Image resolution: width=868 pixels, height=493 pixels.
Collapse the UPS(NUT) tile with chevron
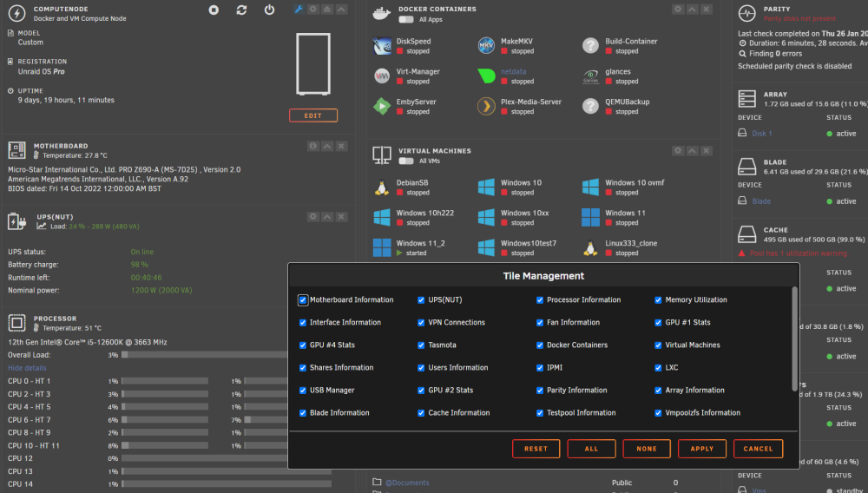pos(327,216)
